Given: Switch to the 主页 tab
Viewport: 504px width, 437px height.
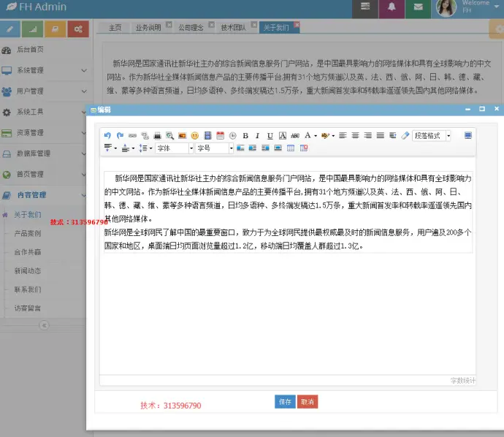Looking at the screenshot, I should [x=115, y=28].
